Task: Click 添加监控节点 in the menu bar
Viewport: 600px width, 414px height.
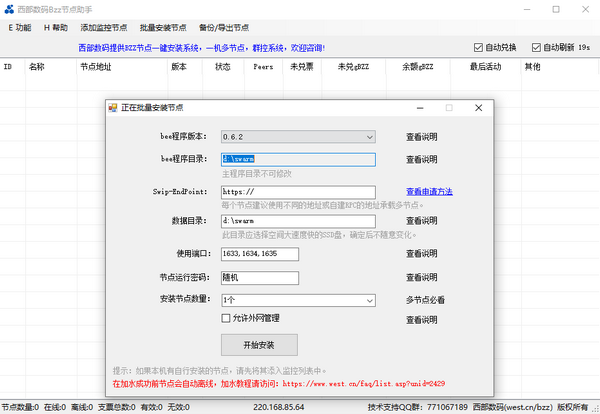Action: (x=103, y=28)
